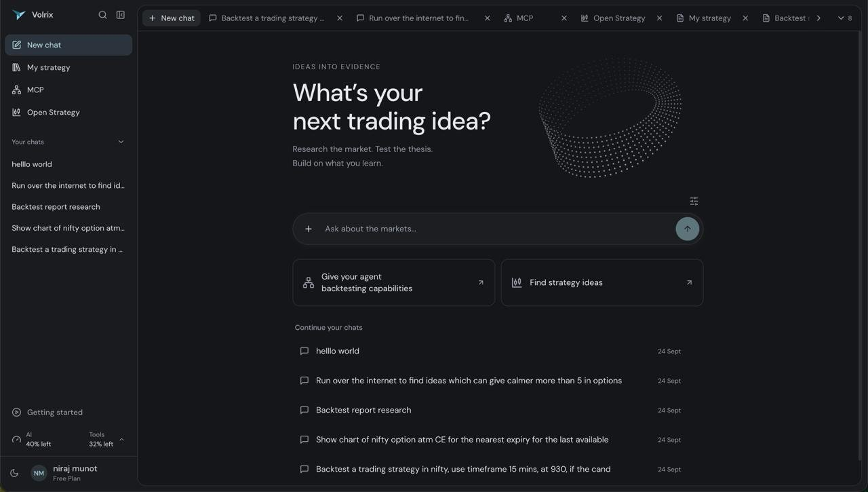Click the search icon in the sidebar header
This screenshot has width=868, height=492.
tap(102, 15)
